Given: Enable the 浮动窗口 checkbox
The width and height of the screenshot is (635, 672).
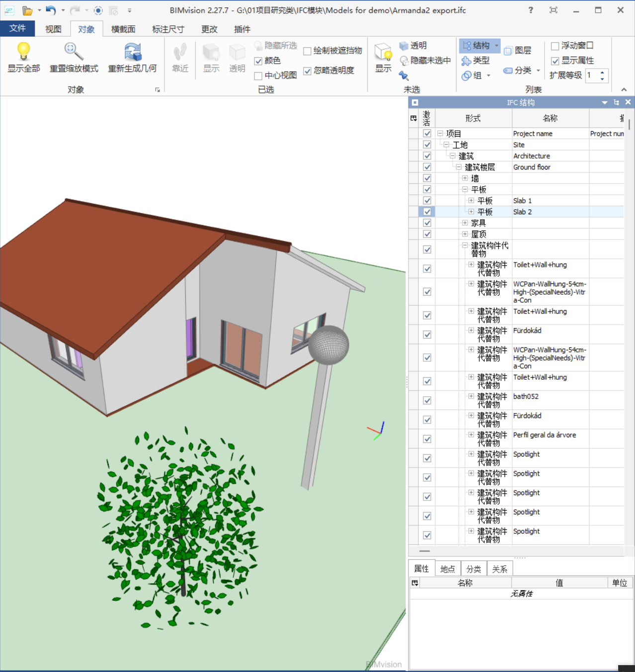Looking at the screenshot, I should 555,46.
